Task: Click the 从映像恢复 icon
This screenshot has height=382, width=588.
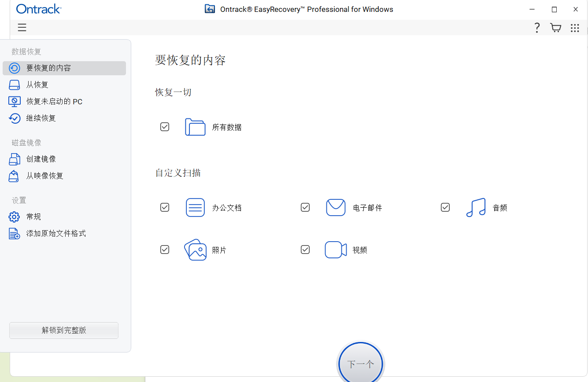Action: click(x=15, y=176)
